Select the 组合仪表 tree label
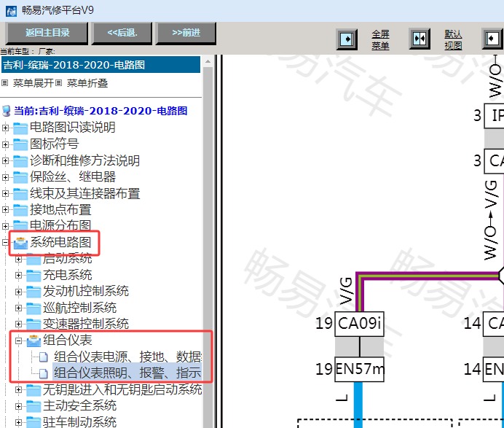Viewport: 504px width, 428px height. 68,341
